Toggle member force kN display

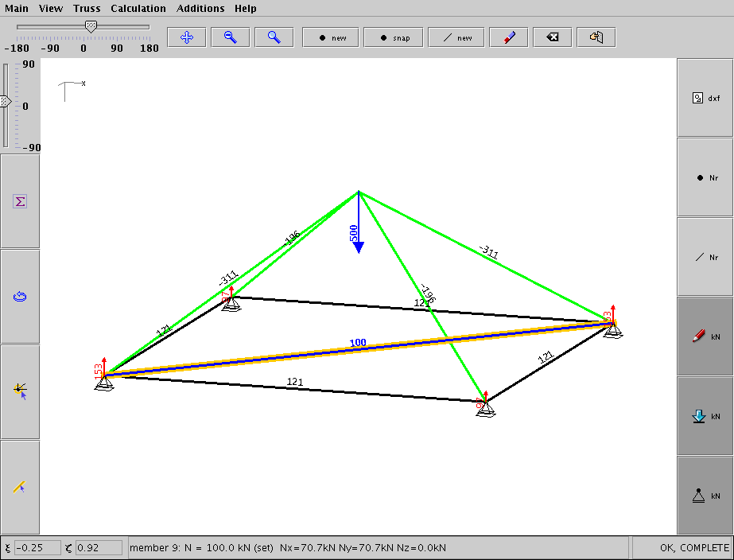pos(705,336)
